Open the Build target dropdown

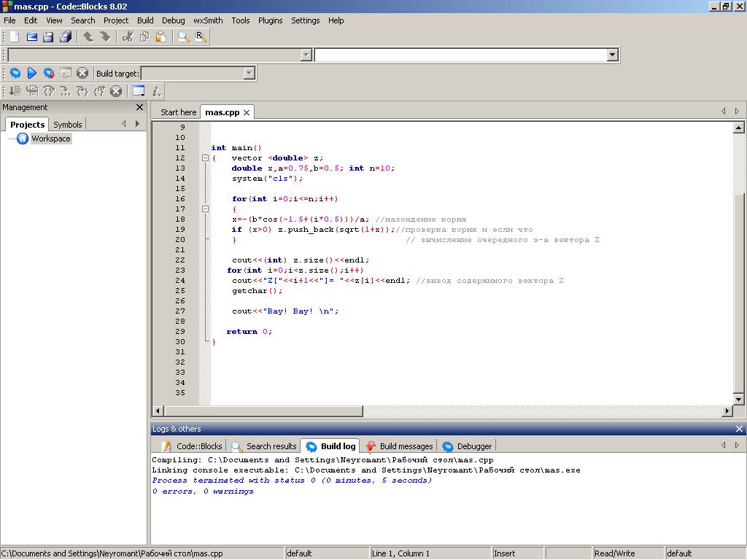(249, 73)
